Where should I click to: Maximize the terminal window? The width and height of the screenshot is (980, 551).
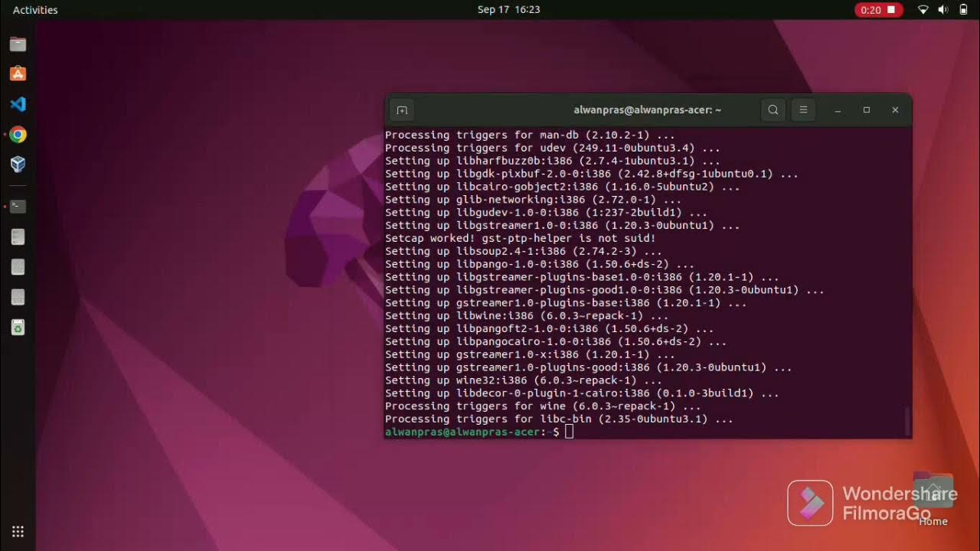click(x=867, y=110)
